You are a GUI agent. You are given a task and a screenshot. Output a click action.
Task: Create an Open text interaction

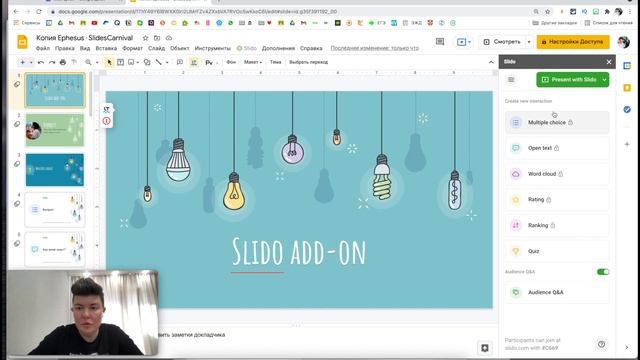pyautogui.click(x=557, y=148)
